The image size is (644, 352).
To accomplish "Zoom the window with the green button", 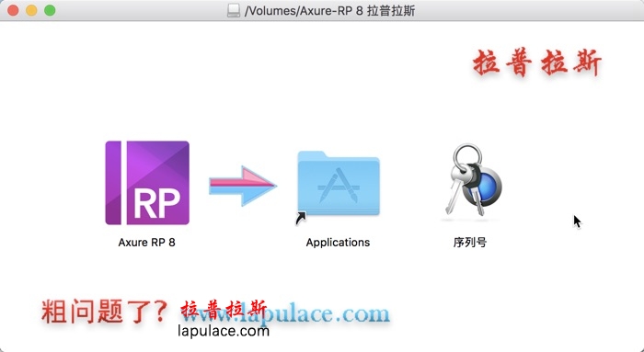I will coord(50,11).
